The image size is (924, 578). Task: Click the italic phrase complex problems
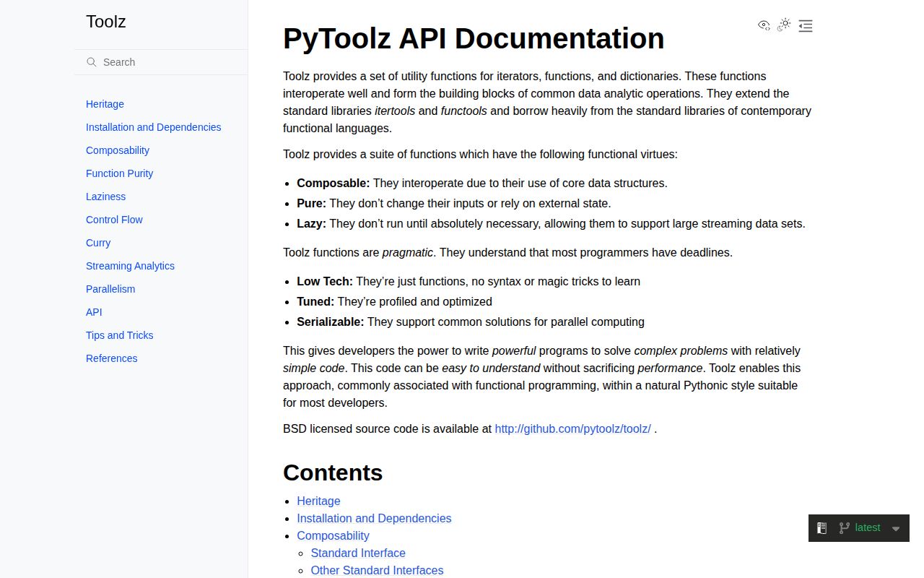[x=681, y=350]
